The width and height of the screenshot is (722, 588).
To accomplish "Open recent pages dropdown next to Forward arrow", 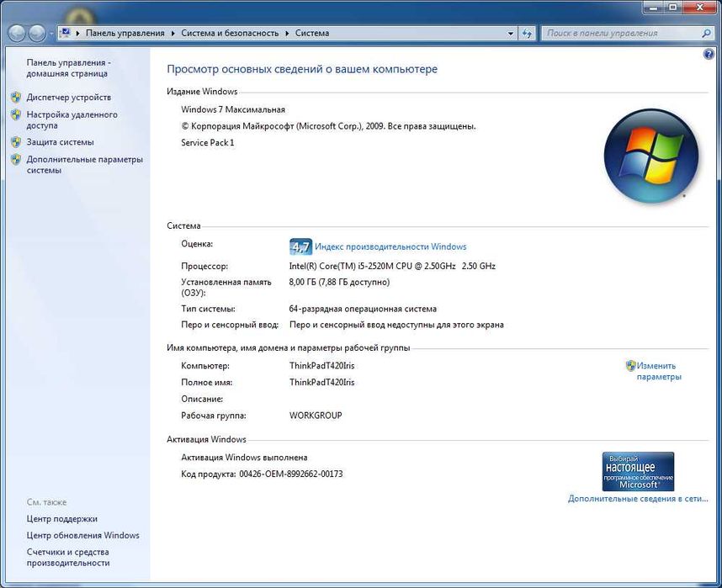I will (x=51, y=34).
